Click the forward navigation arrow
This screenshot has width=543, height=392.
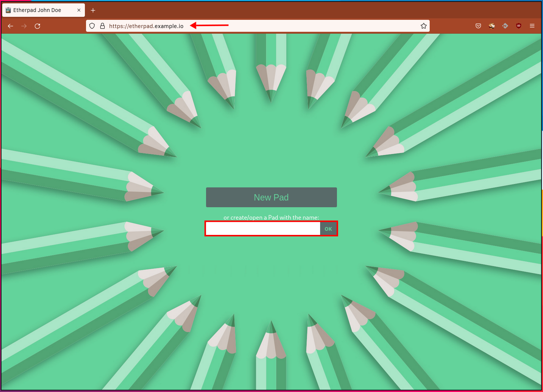(24, 26)
